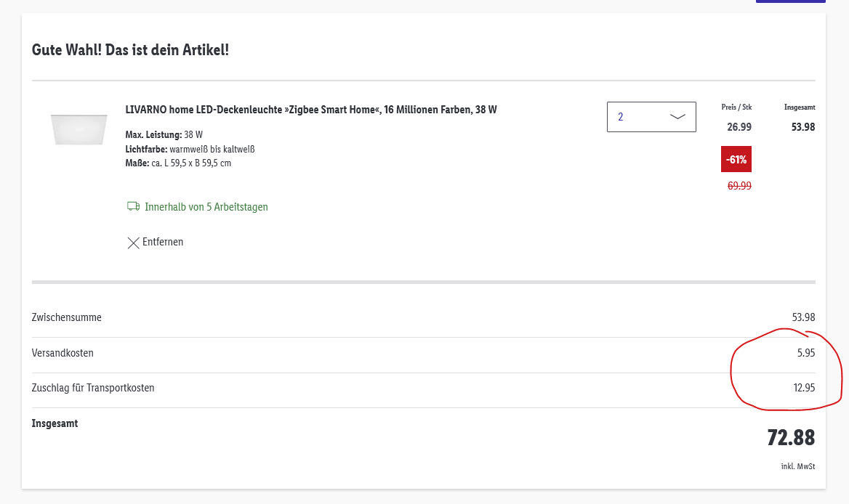Click the chevron arrow in quantity selector
This screenshot has height=504, width=849.
[x=677, y=117]
